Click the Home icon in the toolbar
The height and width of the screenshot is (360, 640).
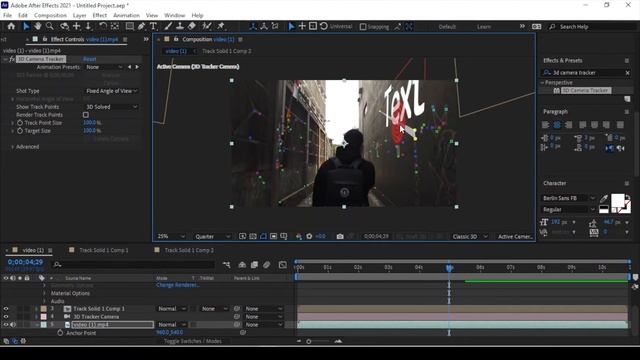[x=11, y=26]
